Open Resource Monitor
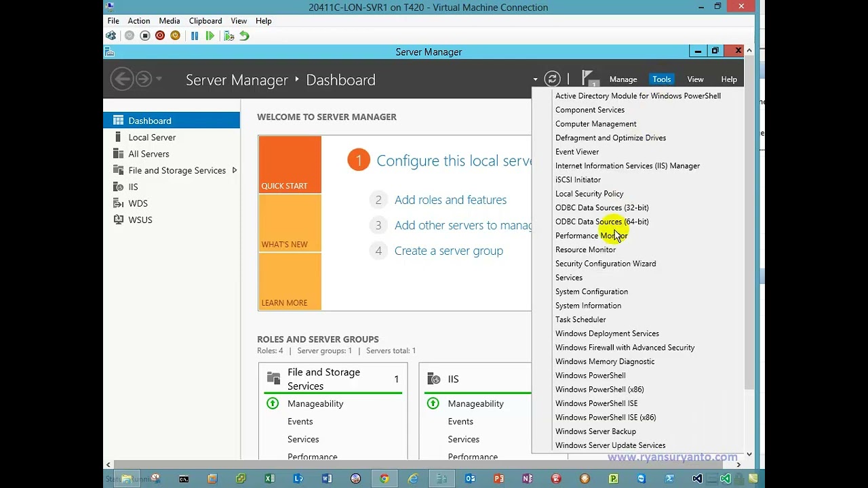 tap(585, 249)
